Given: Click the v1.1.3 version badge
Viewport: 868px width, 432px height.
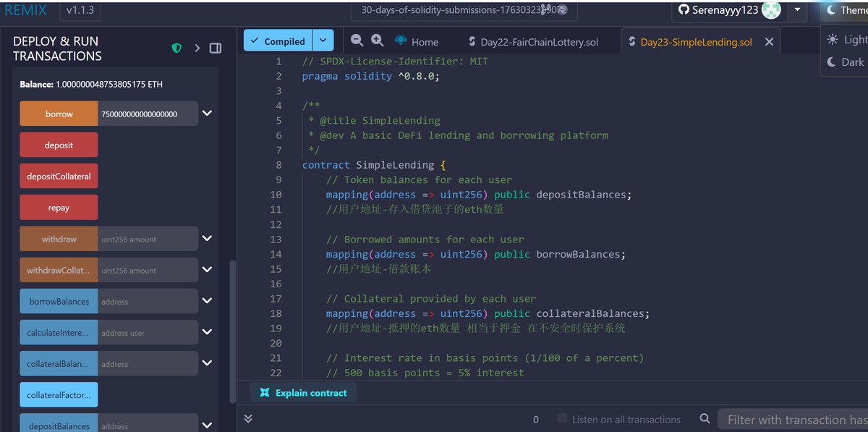Looking at the screenshot, I should pos(80,10).
